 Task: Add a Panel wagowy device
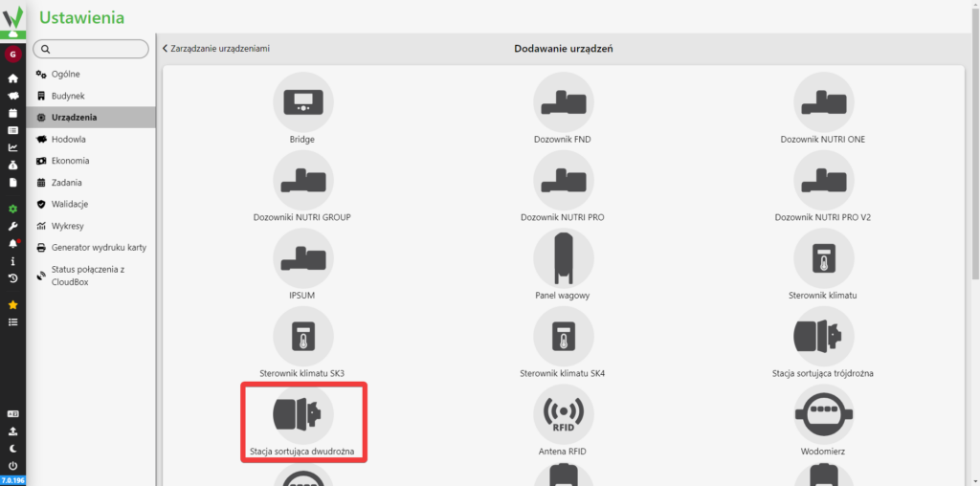coord(563,265)
